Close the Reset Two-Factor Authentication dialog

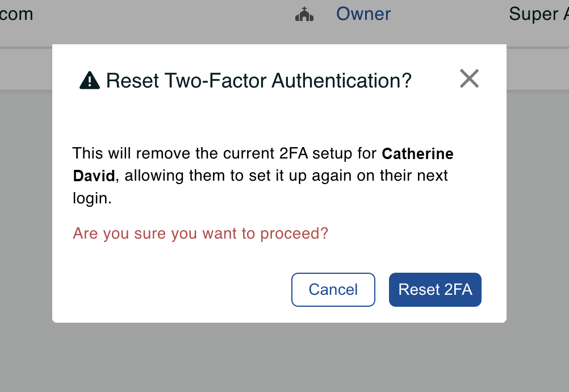click(x=469, y=78)
